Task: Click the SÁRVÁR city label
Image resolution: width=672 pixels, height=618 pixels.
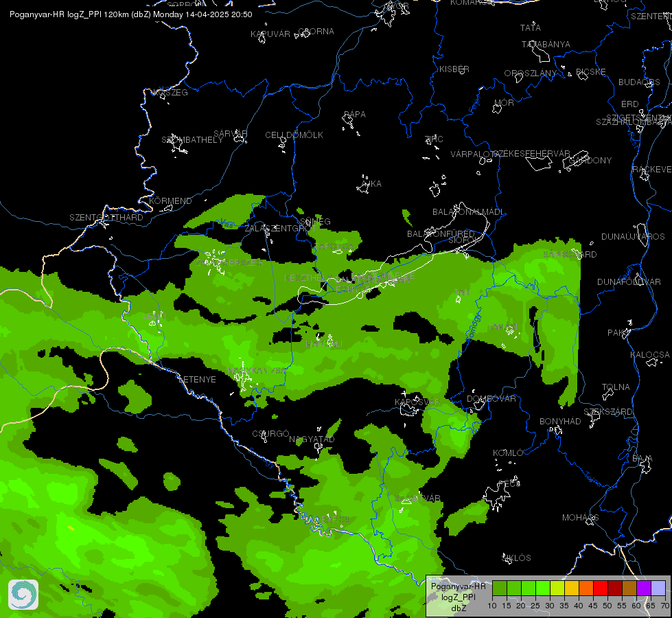Action: (231, 134)
